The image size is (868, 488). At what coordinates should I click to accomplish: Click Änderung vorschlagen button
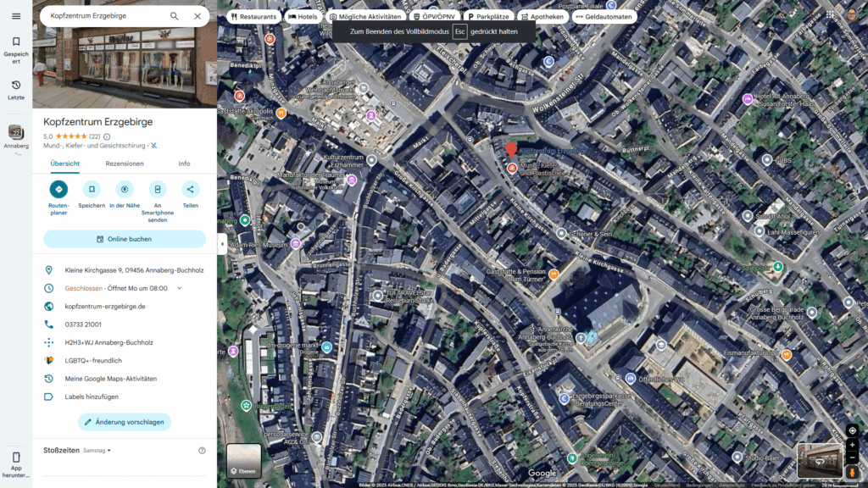click(x=125, y=422)
